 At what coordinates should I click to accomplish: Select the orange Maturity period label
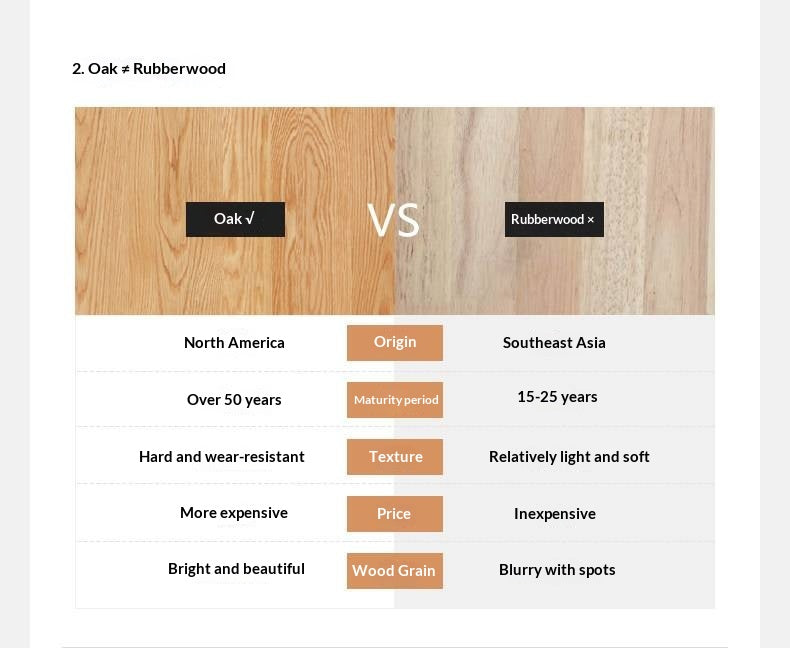[395, 400]
